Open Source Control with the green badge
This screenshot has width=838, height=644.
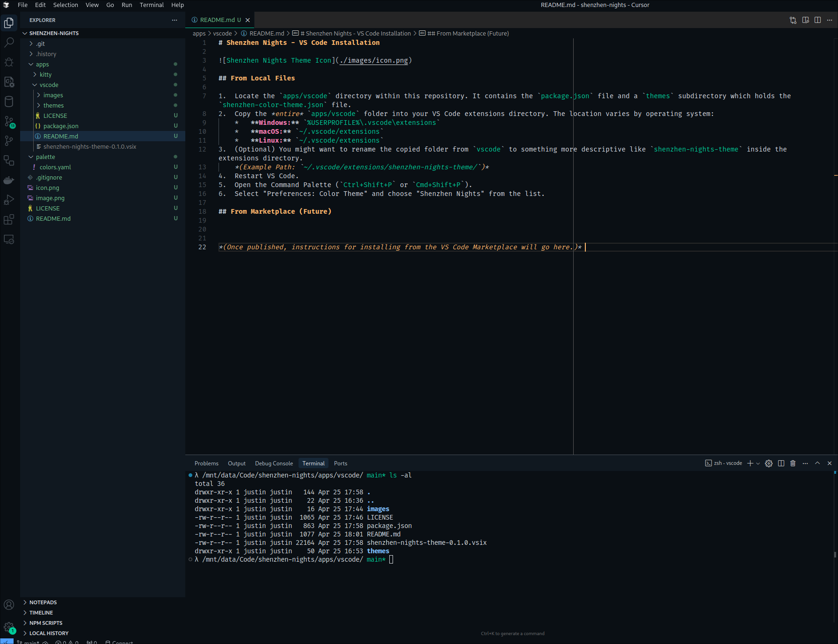tap(9, 122)
